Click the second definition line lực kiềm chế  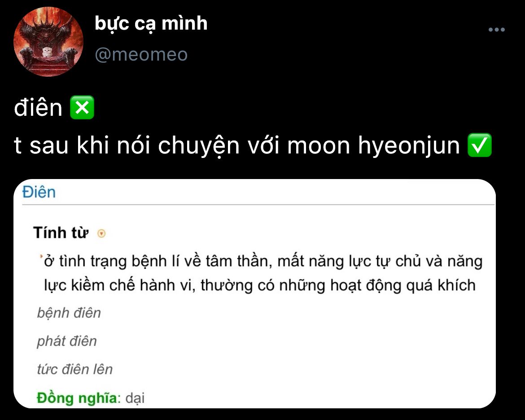point(260,286)
